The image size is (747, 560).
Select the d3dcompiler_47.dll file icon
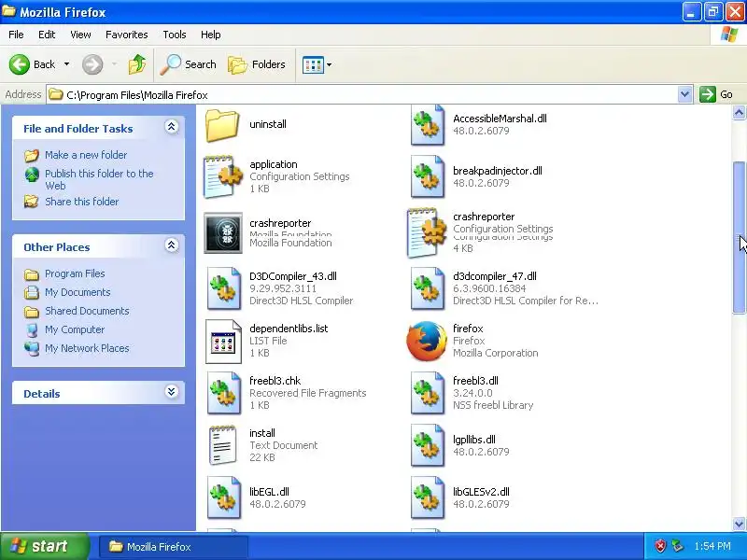pos(428,288)
